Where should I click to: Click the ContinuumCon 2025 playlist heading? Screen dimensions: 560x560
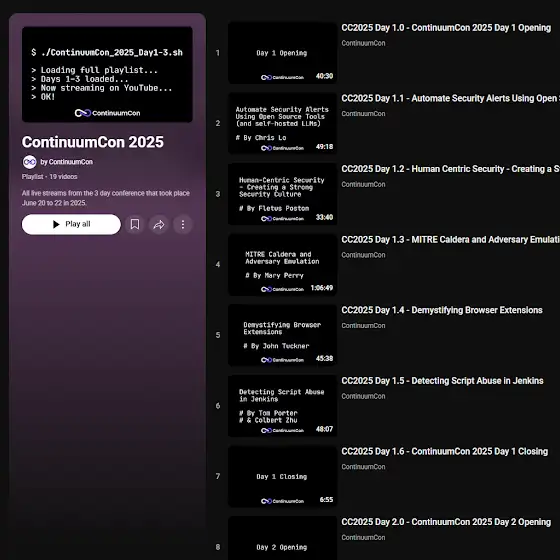pos(92,142)
